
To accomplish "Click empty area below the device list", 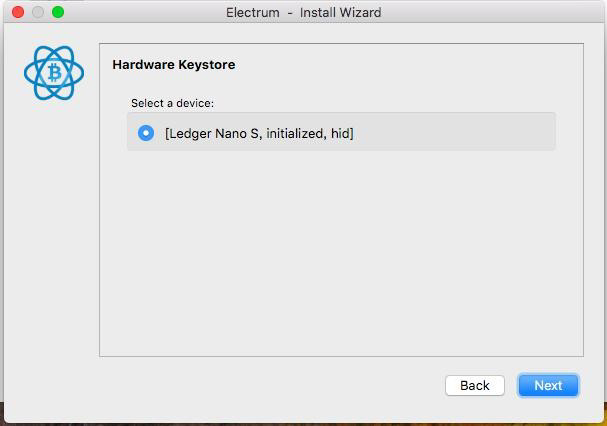I will coord(341,252).
